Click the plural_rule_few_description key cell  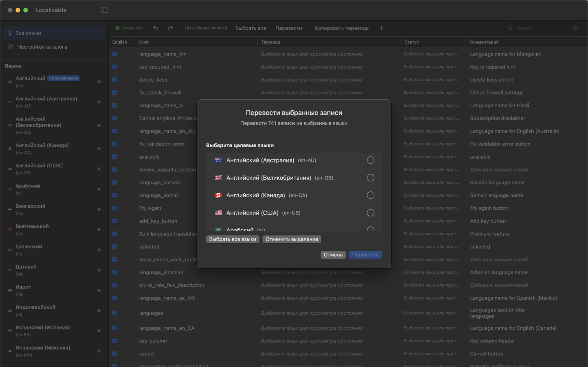click(171, 285)
